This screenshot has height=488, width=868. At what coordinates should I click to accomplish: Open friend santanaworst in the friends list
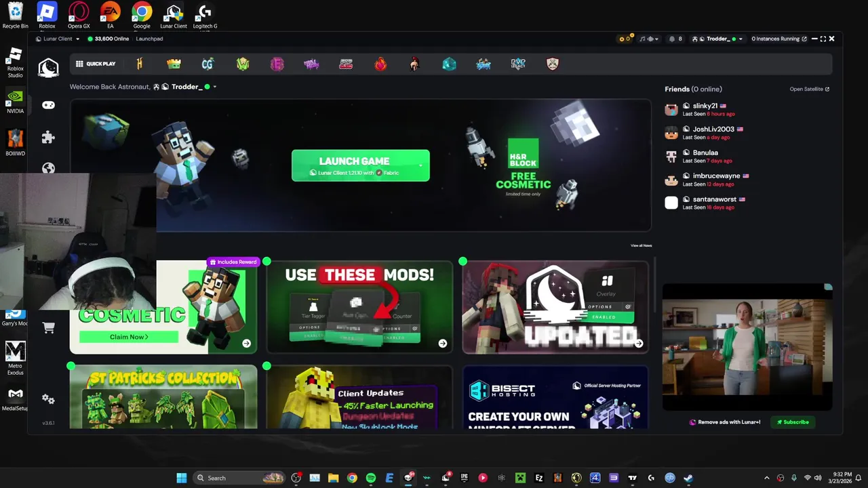tap(705, 203)
